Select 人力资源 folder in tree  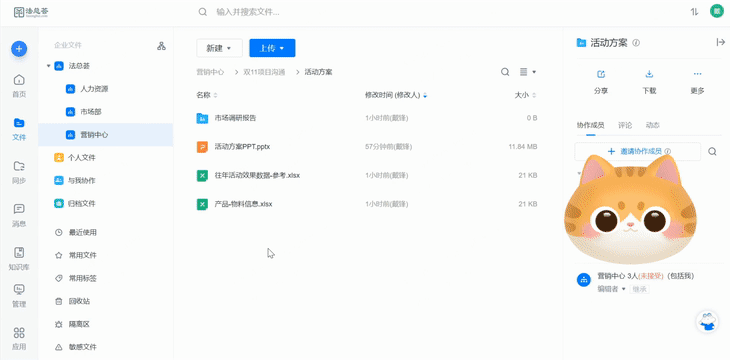(105, 89)
